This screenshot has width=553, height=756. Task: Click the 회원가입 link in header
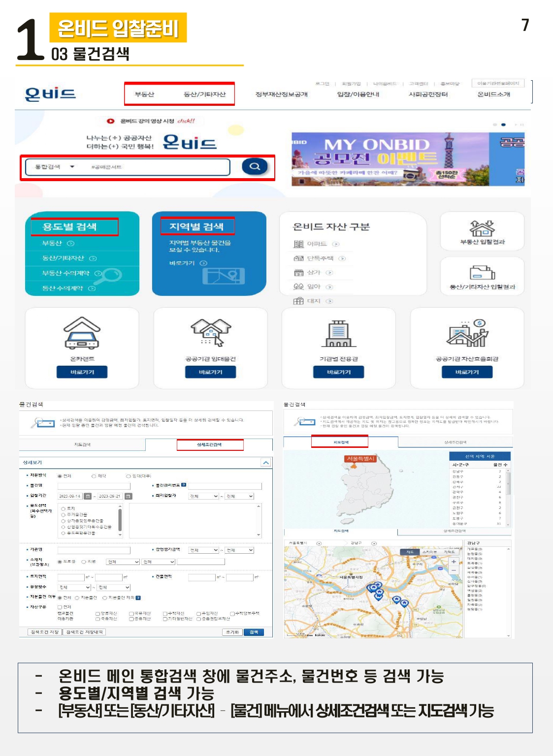[x=351, y=84]
